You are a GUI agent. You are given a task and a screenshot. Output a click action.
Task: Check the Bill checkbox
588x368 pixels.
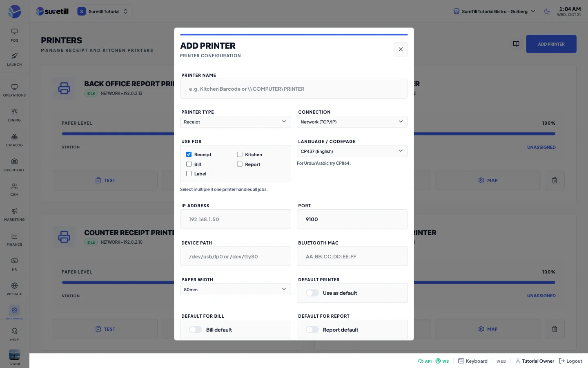pos(189,164)
